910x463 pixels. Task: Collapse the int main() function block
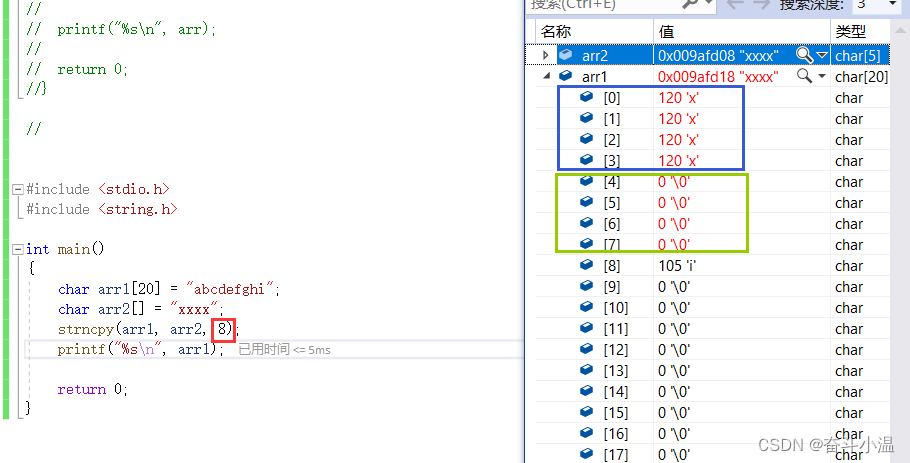pyautogui.click(x=17, y=249)
